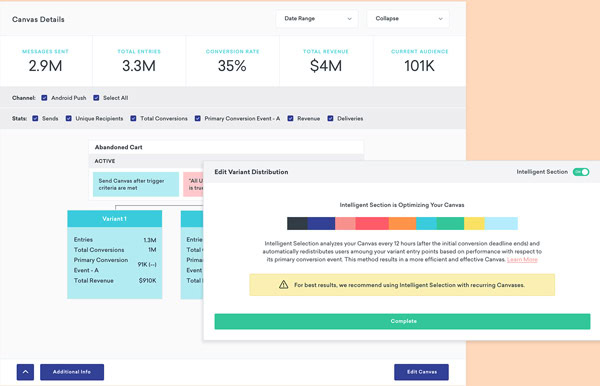Uncheck Primary Conversion Event - A checkbox
Image resolution: width=600 pixels, height=386 pixels.
click(197, 119)
